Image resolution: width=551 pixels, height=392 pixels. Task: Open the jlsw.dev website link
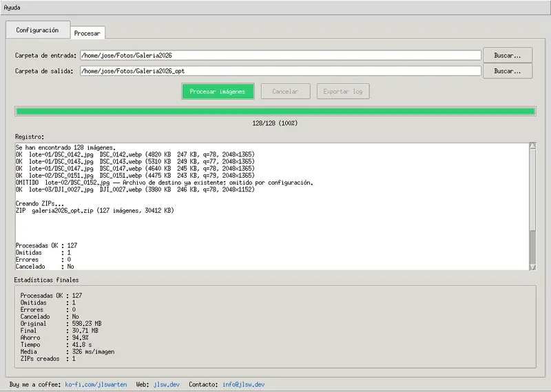click(x=166, y=384)
